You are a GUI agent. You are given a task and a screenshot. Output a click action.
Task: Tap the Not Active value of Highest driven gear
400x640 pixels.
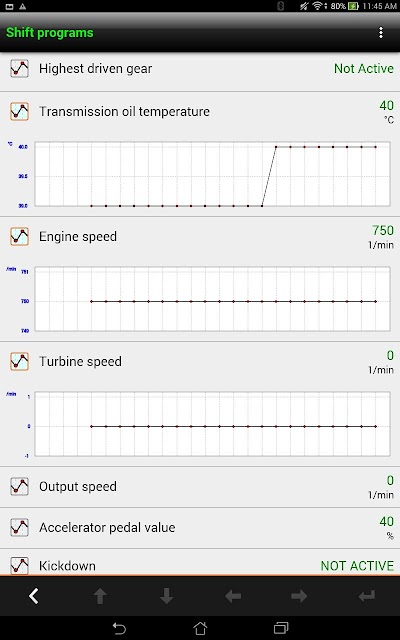click(x=364, y=69)
